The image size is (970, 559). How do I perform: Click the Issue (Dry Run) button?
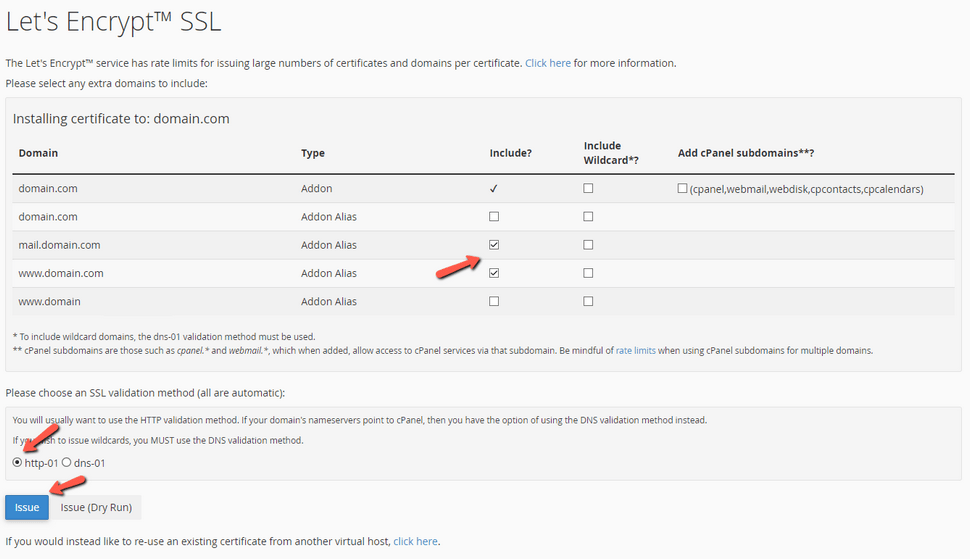[96, 507]
